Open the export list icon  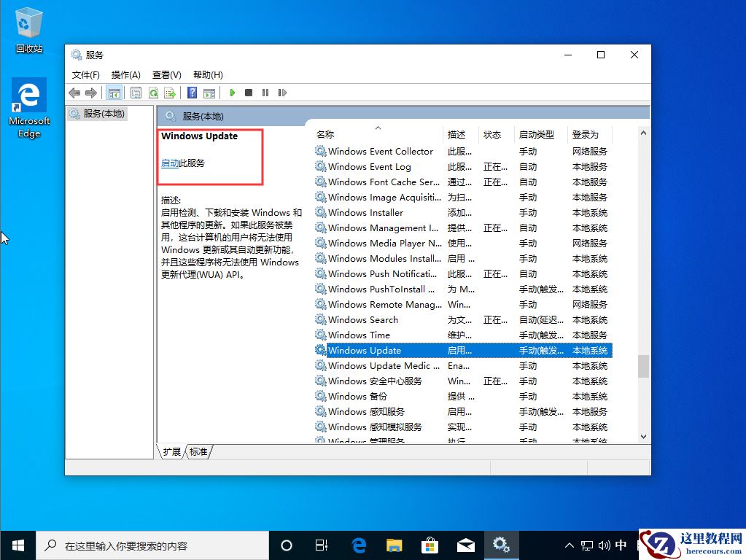[169, 93]
